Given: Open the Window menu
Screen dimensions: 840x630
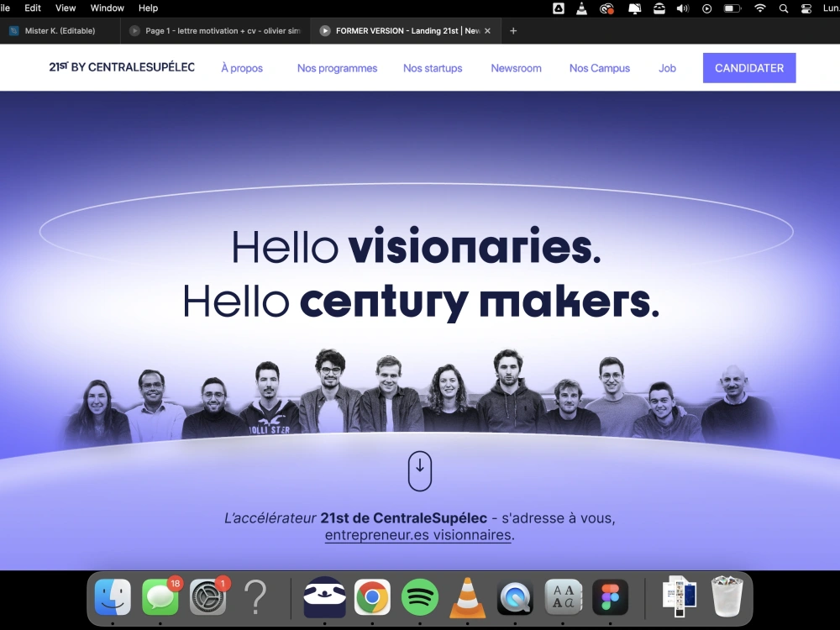Looking at the screenshot, I should click(108, 8).
